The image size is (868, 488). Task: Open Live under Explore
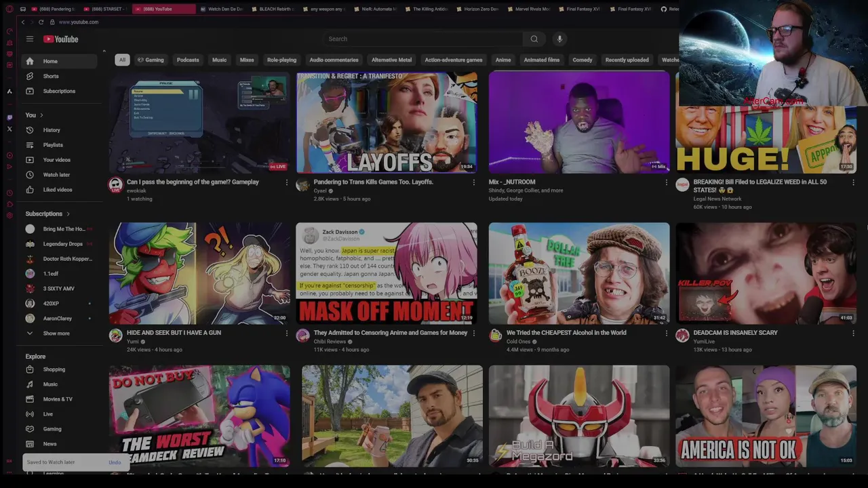pos(59,414)
